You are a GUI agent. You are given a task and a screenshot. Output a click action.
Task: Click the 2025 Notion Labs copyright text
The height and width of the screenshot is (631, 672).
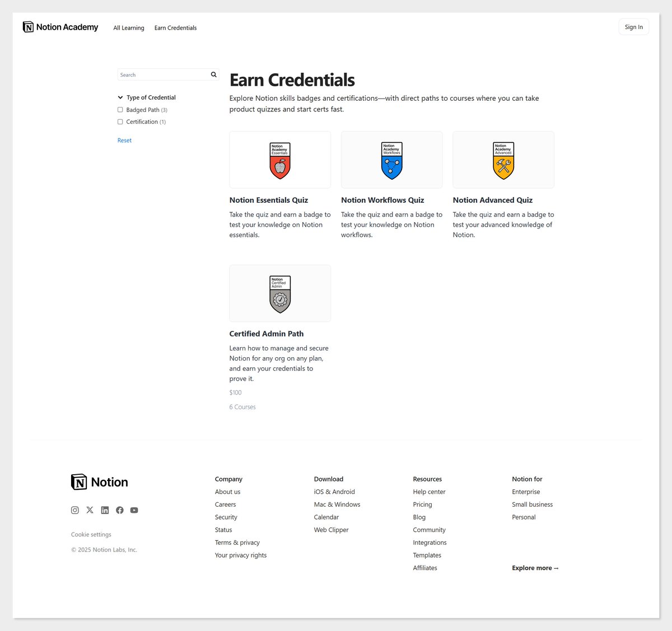click(x=104, y=550)
